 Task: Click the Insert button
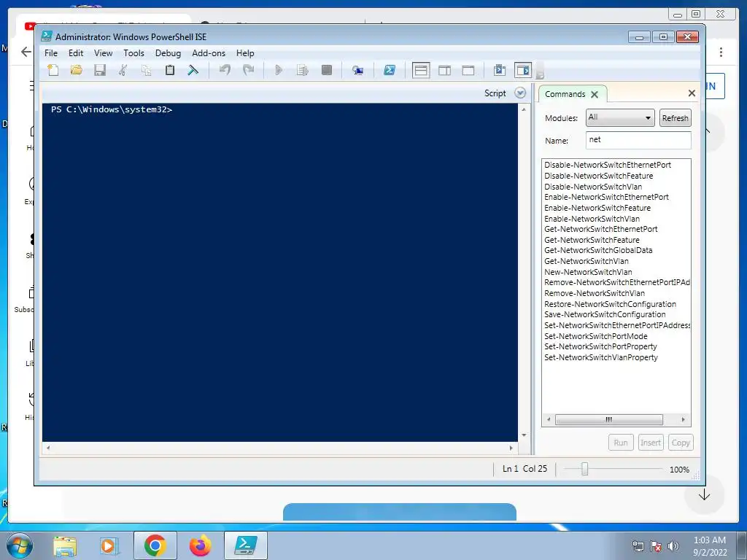(x=650, y=443)
